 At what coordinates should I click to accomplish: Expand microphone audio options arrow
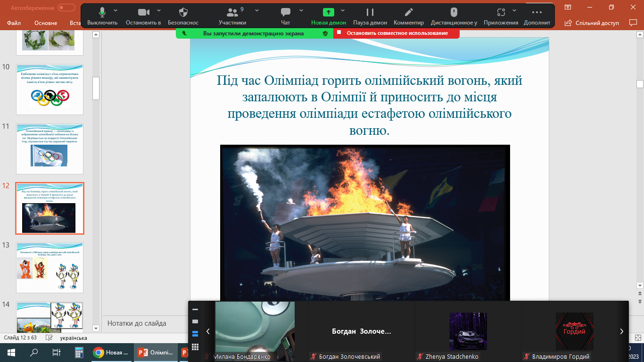click(x=116, y=10)
